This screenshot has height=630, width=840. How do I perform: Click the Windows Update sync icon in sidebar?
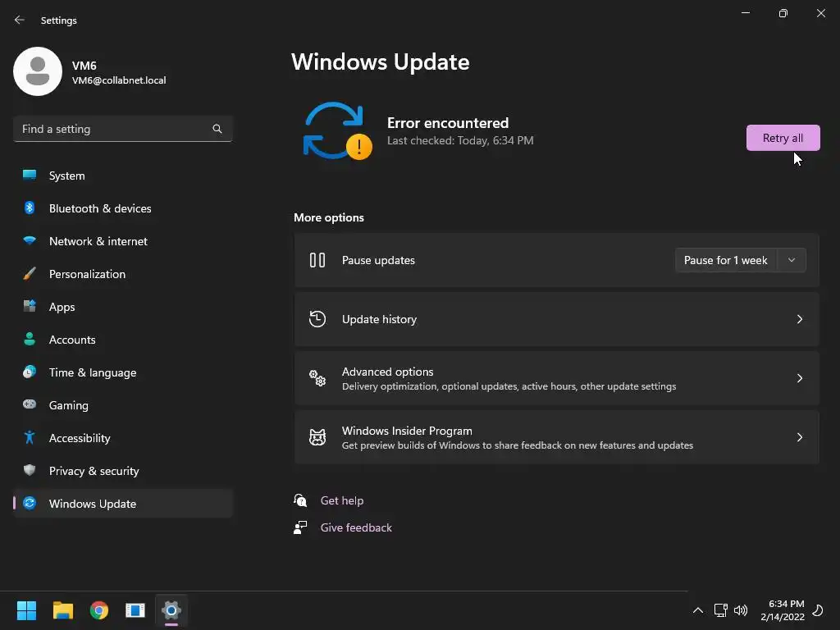coord(30,503)
